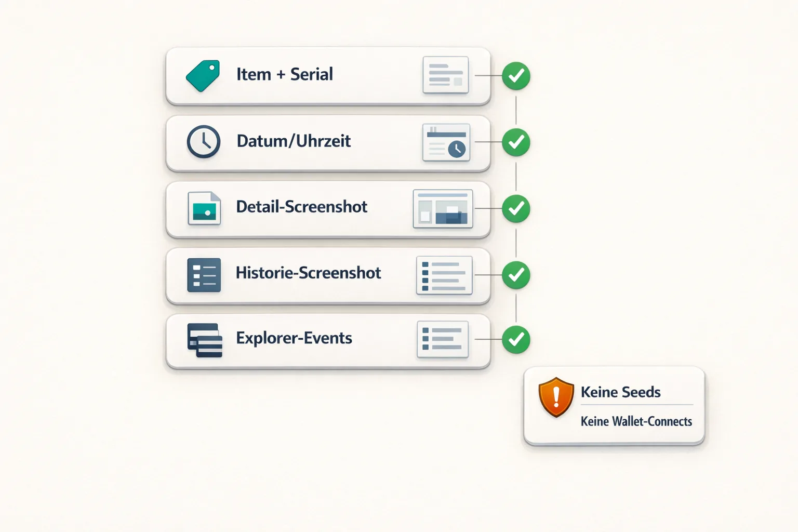Click the Keine Wallet-Connects link
This screenshot has width=798, height=532.
coord(636,421)
